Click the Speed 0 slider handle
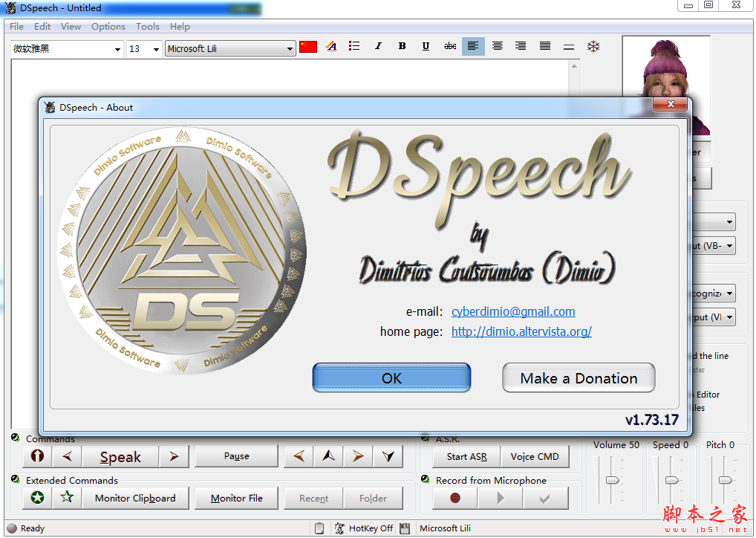 tap(671, 480)
